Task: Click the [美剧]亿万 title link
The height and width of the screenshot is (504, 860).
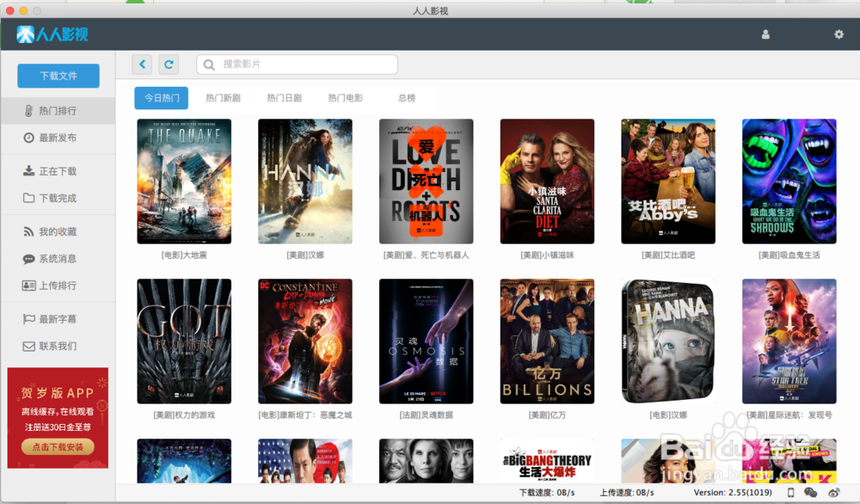Action: tap(547, 415)
